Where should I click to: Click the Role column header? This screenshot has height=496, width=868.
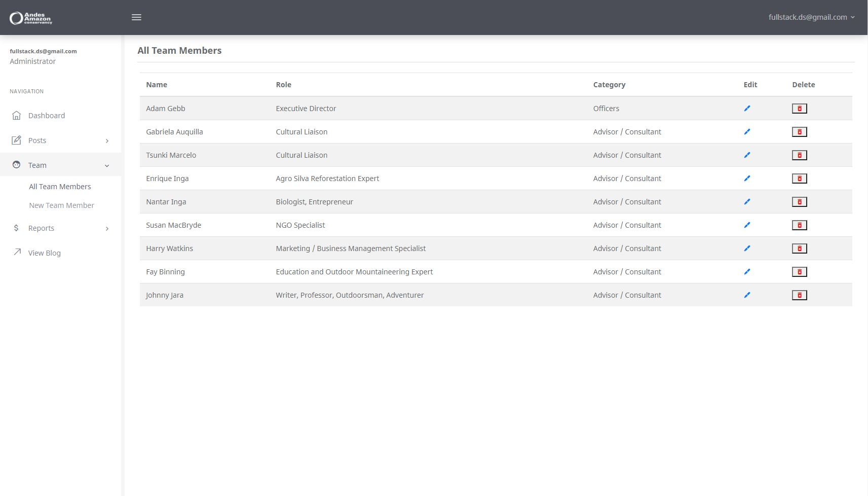(284, 85)
